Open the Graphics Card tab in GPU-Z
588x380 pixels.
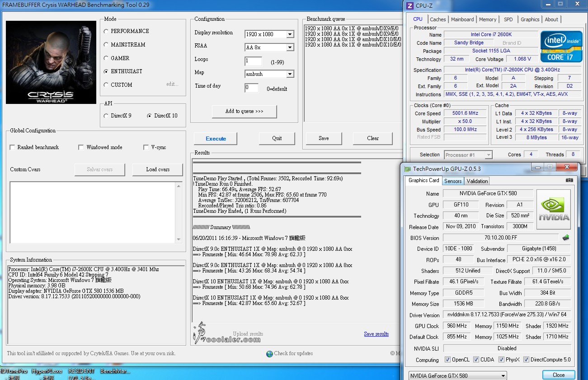[423, 180]
